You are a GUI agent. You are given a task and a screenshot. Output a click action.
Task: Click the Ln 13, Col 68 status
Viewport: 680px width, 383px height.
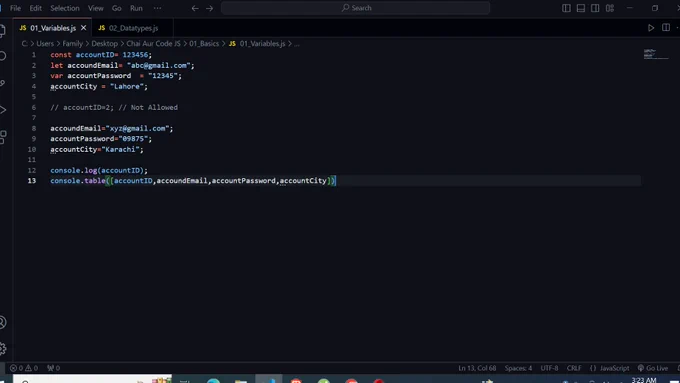click(477, 368)
